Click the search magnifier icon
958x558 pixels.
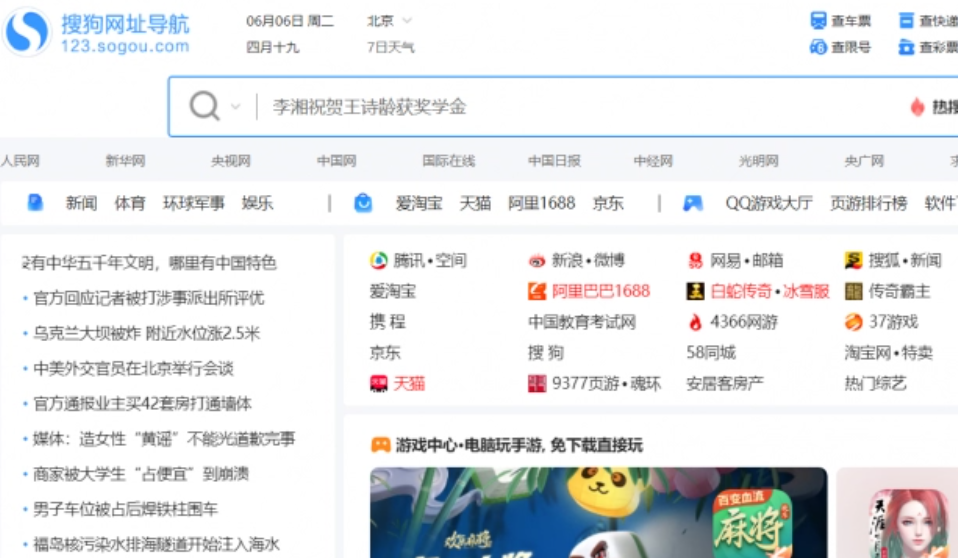pos(204,106)
